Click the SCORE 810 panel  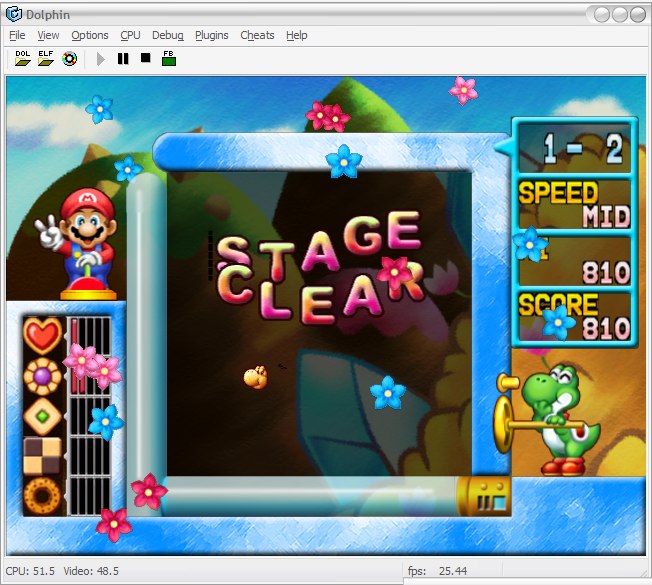tap(574, 318)
